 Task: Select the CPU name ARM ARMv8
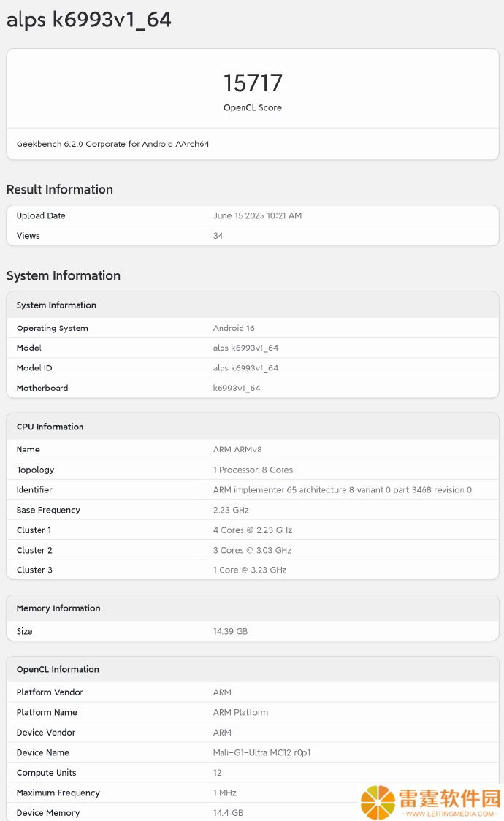(237, 449)
